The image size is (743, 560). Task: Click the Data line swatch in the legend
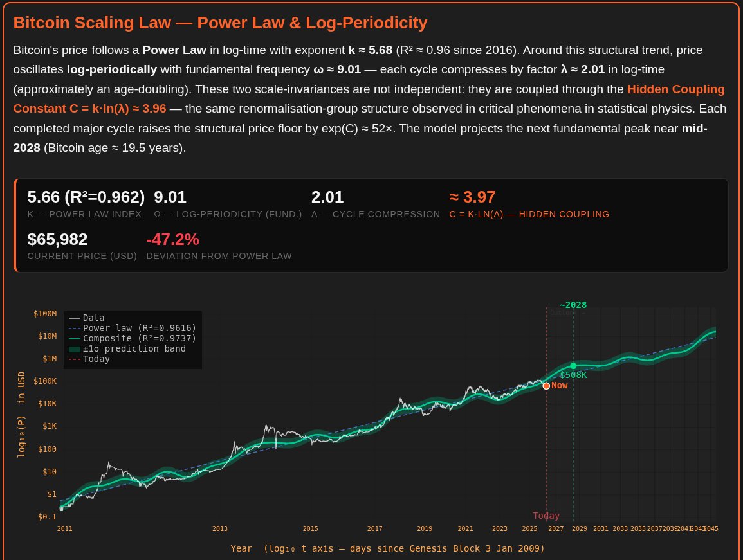pyautogui.click(x=75, y=318)
